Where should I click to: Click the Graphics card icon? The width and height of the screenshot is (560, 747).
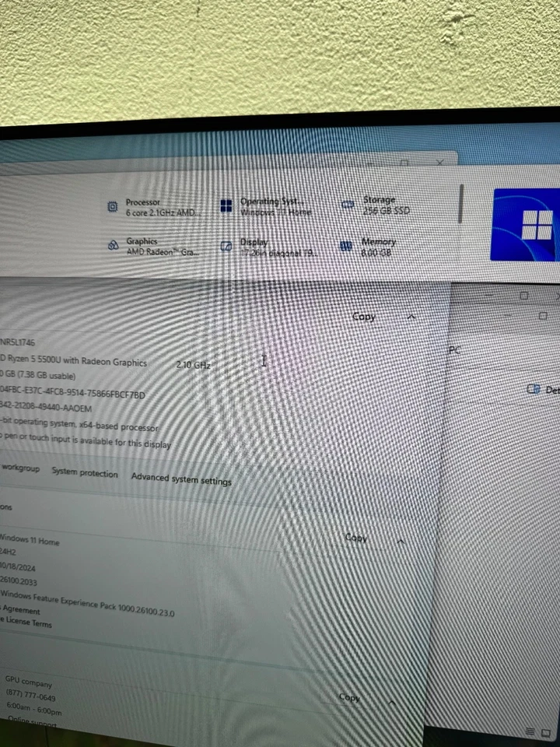113,245
